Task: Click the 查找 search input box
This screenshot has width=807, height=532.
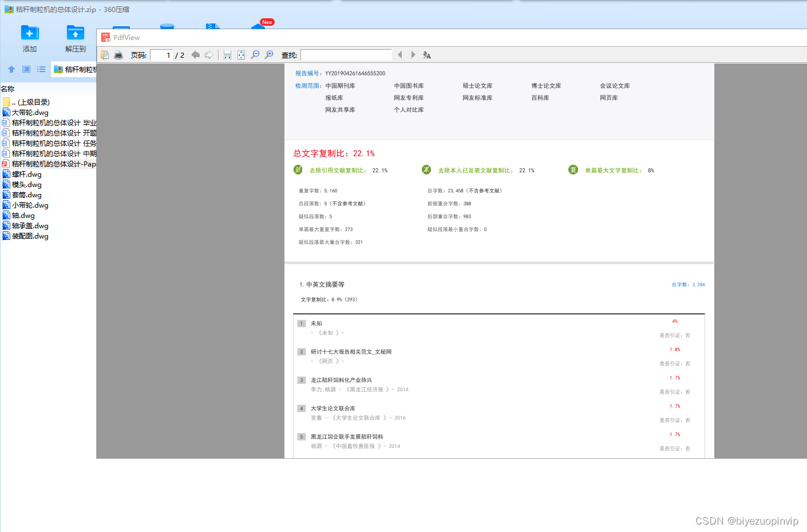Action: coord(346,55)
